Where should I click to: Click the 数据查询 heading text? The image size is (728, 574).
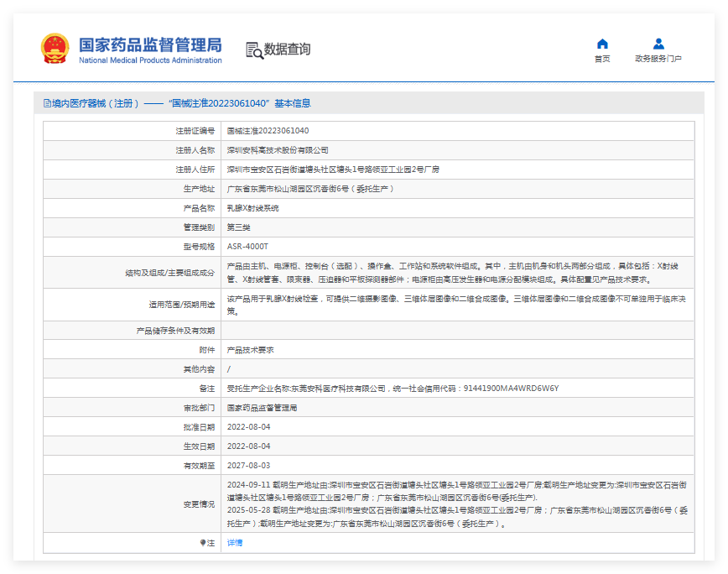[287, 49]
